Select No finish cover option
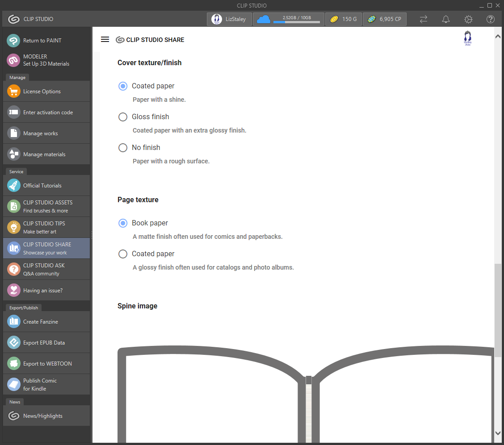This screenshot has height=445, width=504. pos(123,148)
